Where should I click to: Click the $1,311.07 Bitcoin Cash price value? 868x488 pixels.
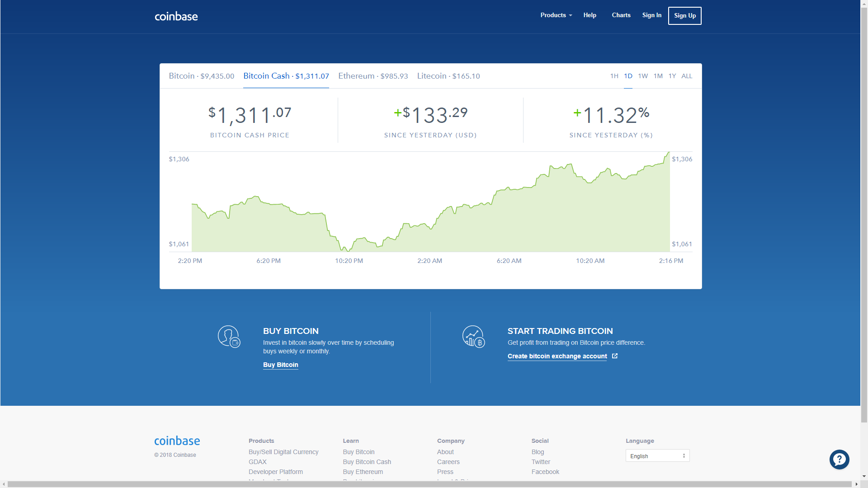[x=250, y=115]
